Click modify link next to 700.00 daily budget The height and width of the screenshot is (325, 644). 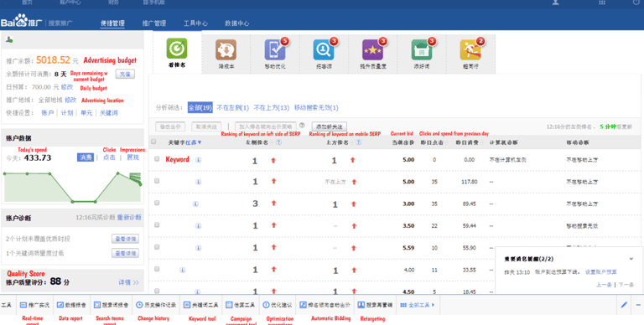pos(67,87)
